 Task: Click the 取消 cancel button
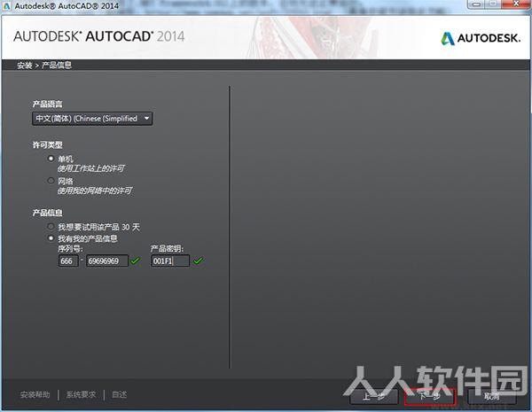pos(492,396)
